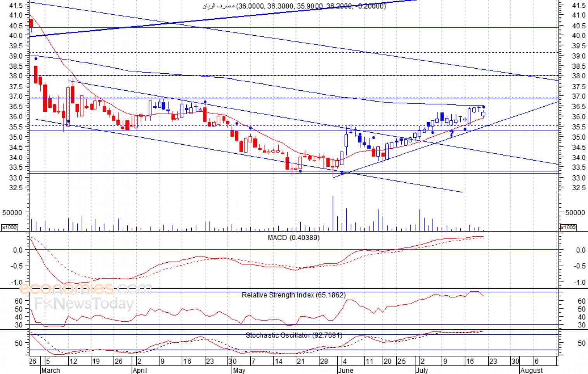Click date label 19 in March
The image size is (588, 374).
[x=95, y=361]
